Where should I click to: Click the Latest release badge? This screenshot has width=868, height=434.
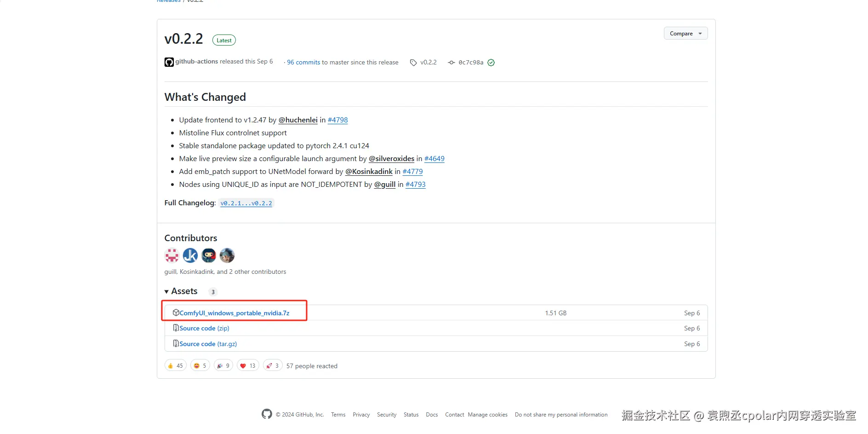pos(224,40)
